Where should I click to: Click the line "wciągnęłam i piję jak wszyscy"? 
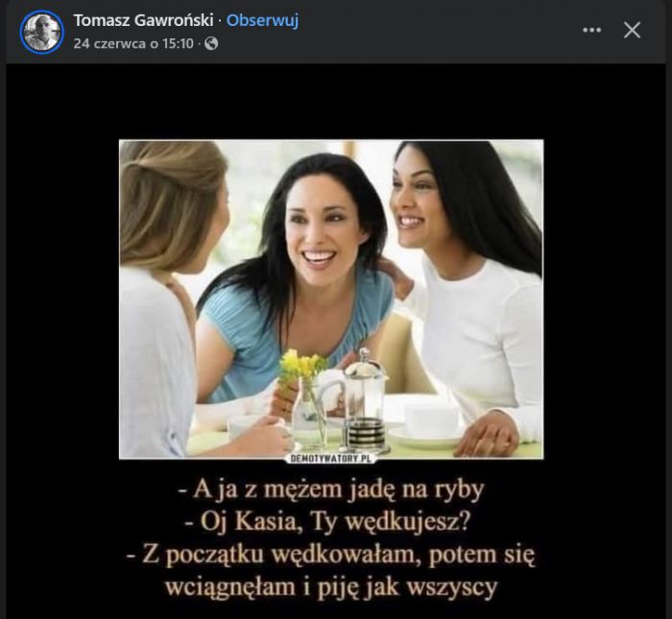click(x=331, y=586)
